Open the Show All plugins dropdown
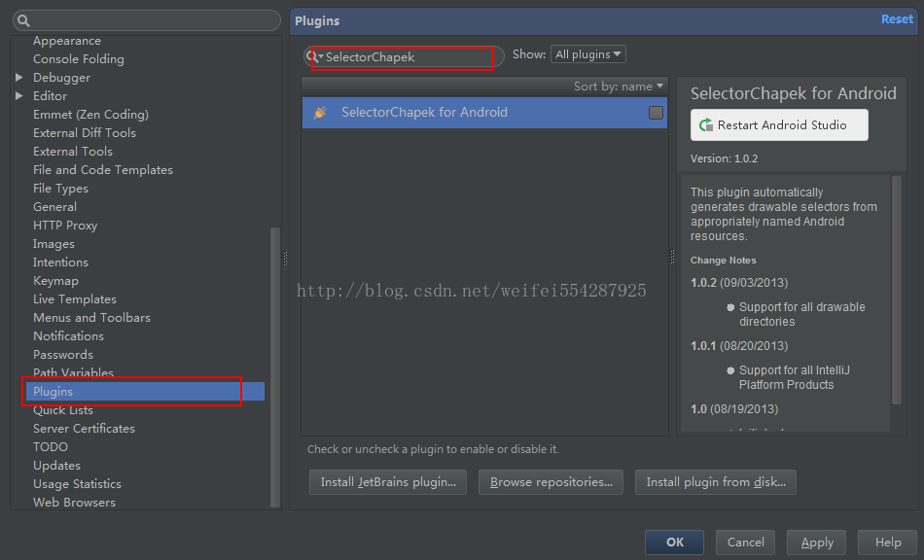924x560 pixels. (x=588, y=54)
